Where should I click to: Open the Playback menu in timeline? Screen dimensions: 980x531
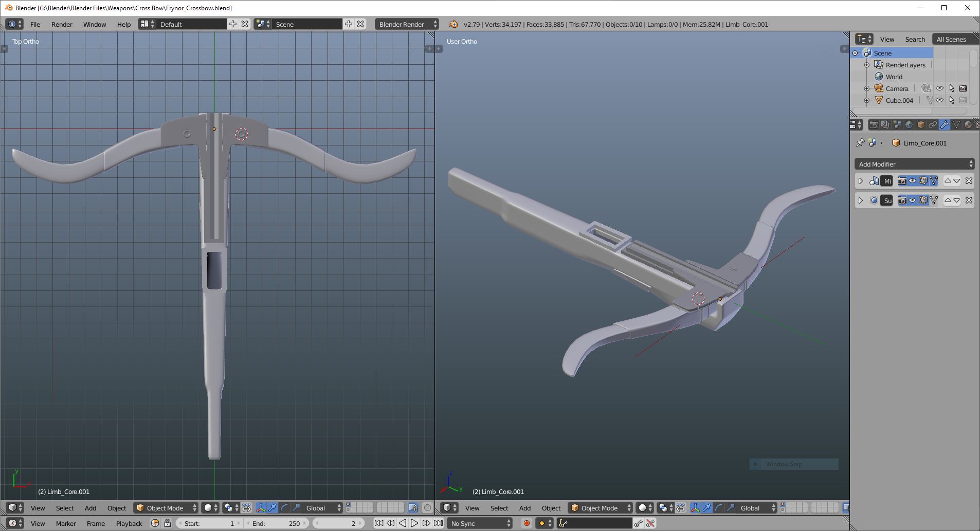tap(129, 523)
